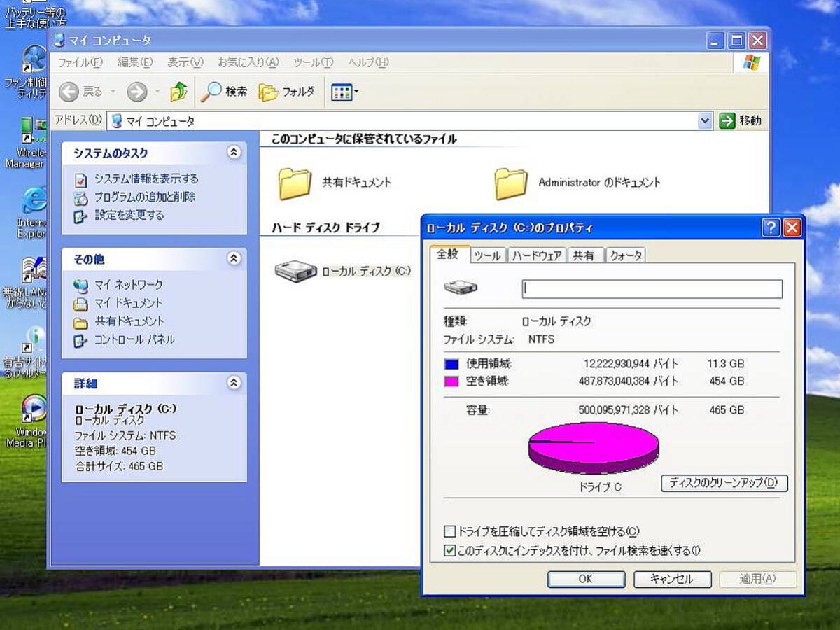Switch to the ツール tab in properties

487,255
